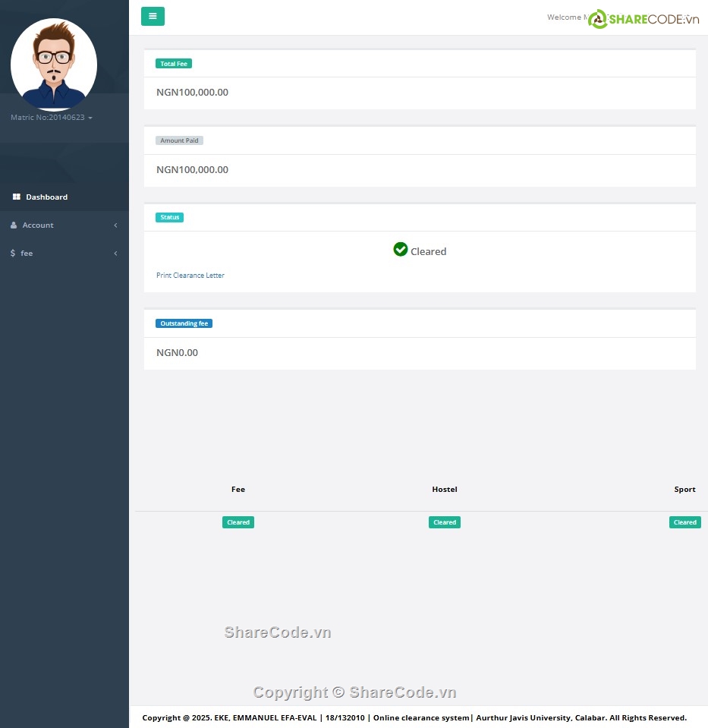Click the footer copyright text
The image size is (708, 728).
click(414, 718)
